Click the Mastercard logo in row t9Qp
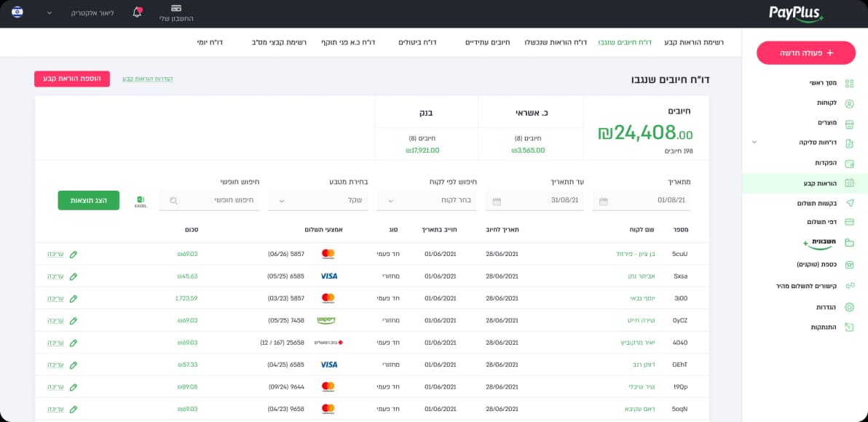This screenshot has height=422, width=868. click(x=328, y=386)
